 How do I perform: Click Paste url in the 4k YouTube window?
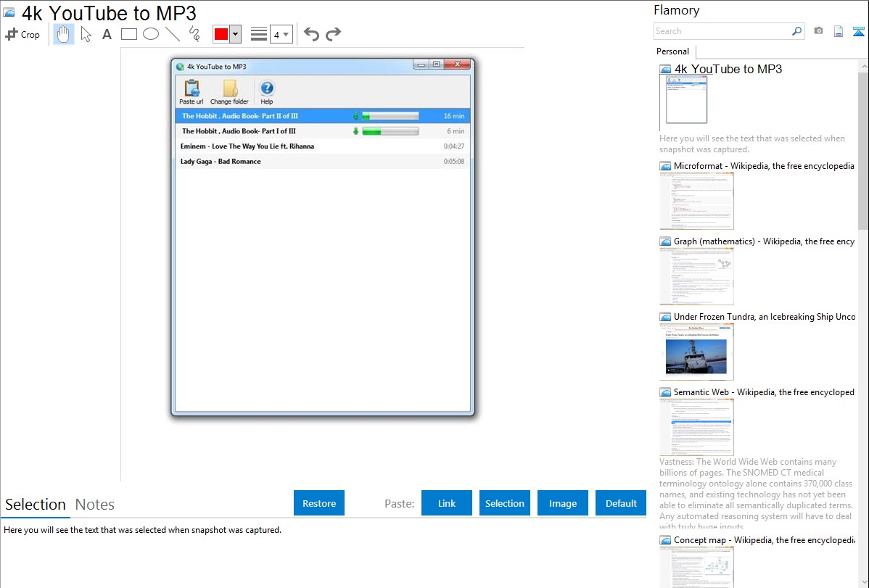[191, 92]
